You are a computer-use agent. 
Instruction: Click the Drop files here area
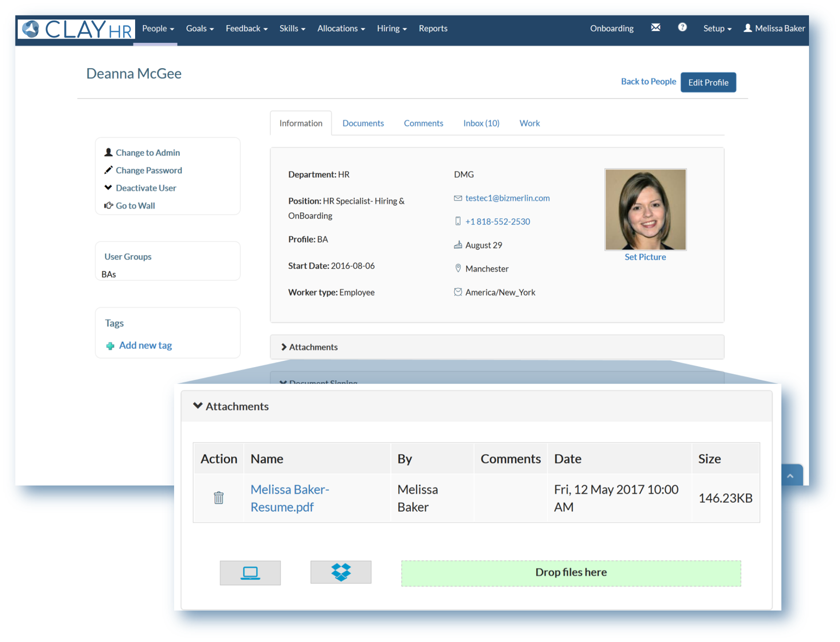pyautogui.click(x=571, y=573)
